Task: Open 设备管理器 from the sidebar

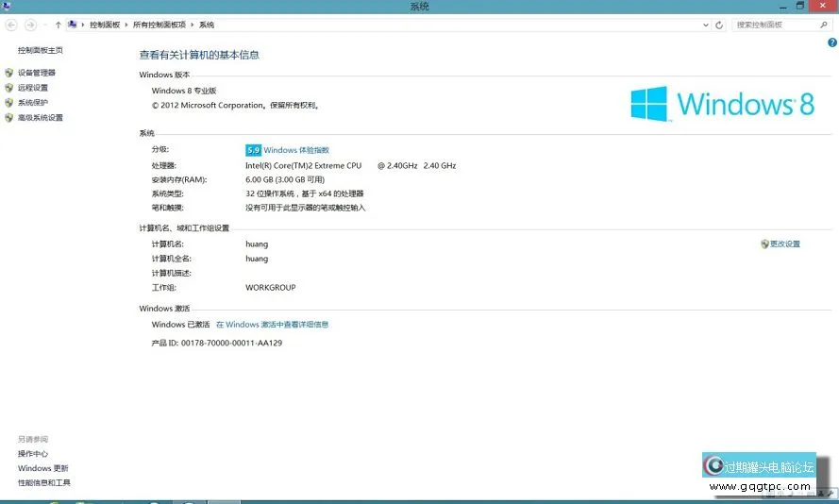Action: 36,73
